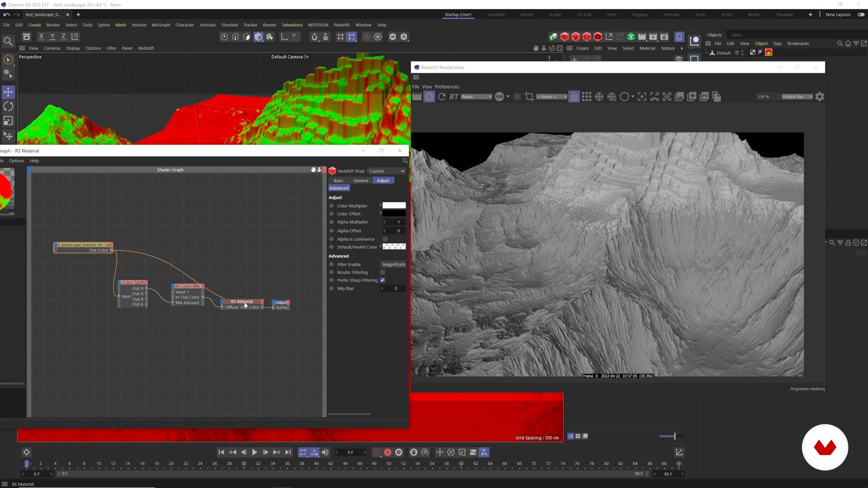Click the PV picture viewer icon in RenderView
Viewport: 868px width, 488px height.
(x=704, y=97)
